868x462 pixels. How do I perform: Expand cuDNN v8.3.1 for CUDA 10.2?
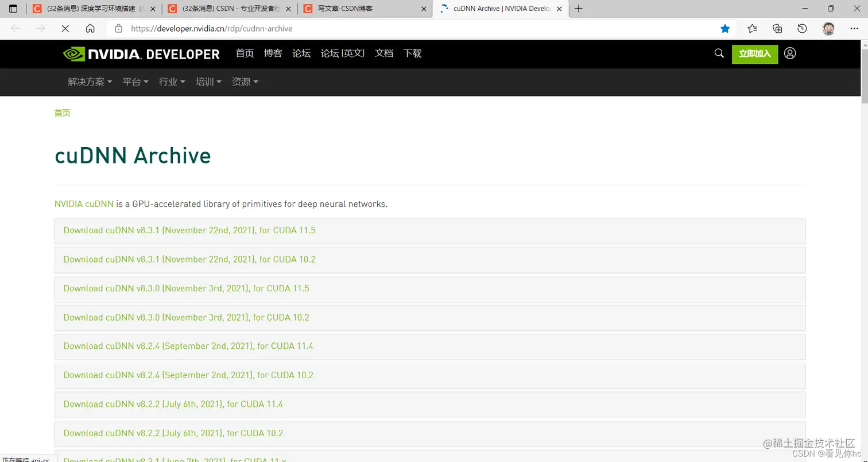click(x=430, y=260)
